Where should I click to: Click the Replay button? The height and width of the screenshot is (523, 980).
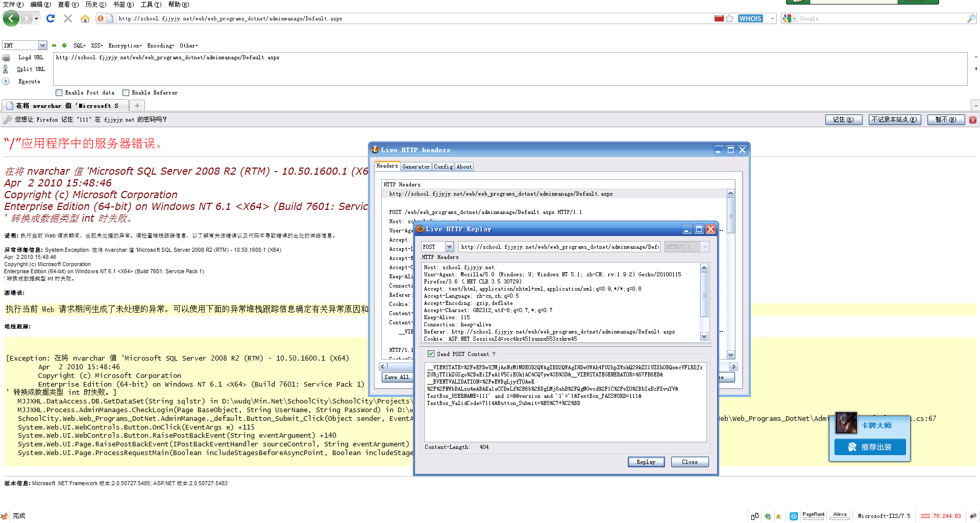pos(646,462)
